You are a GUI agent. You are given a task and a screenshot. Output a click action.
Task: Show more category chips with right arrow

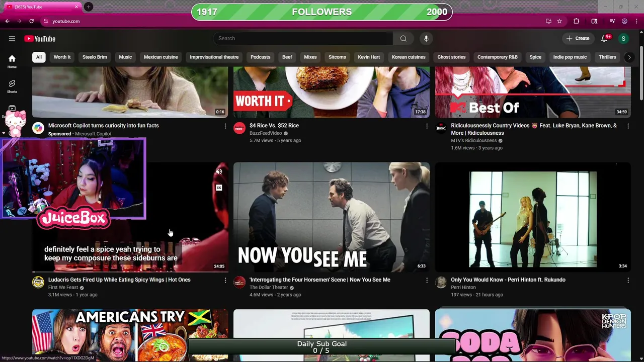point(629,57)
